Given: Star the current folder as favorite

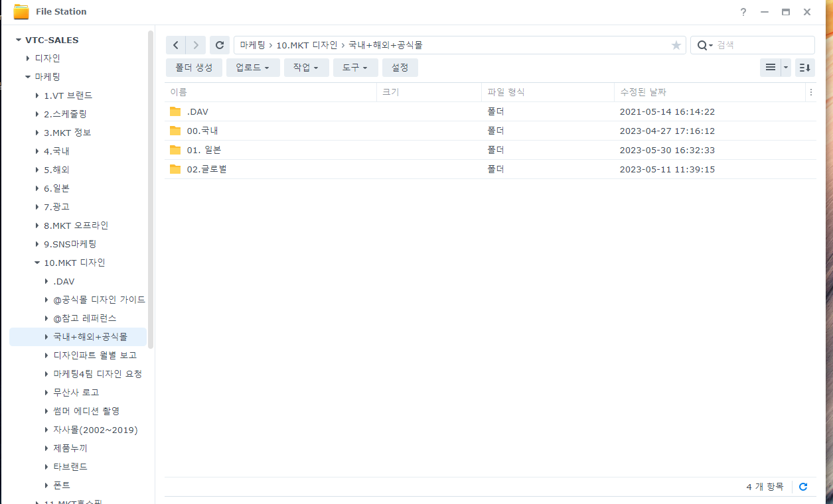Looking at the screenshot, I should tap(676, 44).
